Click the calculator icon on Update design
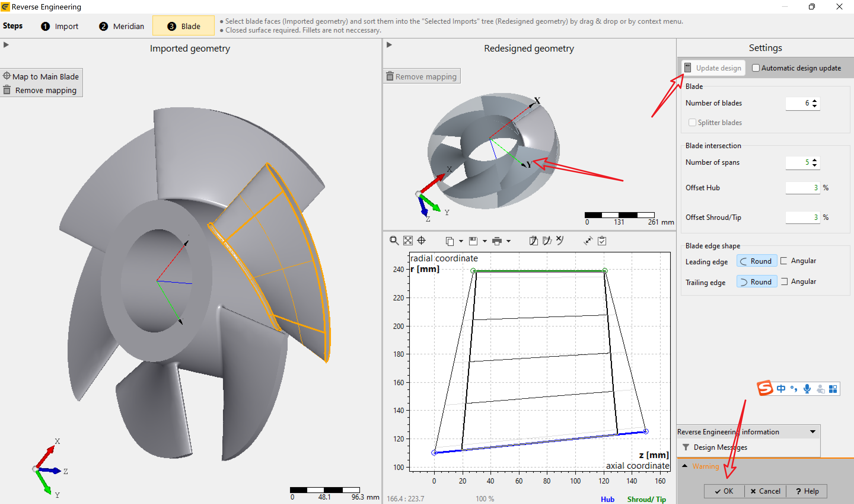This screenshot has height=504, width=854. [687, 68]
